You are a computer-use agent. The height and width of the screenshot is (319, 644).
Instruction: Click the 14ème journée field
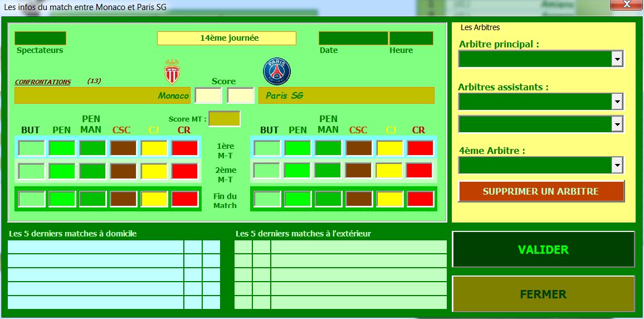click(227, 38)
